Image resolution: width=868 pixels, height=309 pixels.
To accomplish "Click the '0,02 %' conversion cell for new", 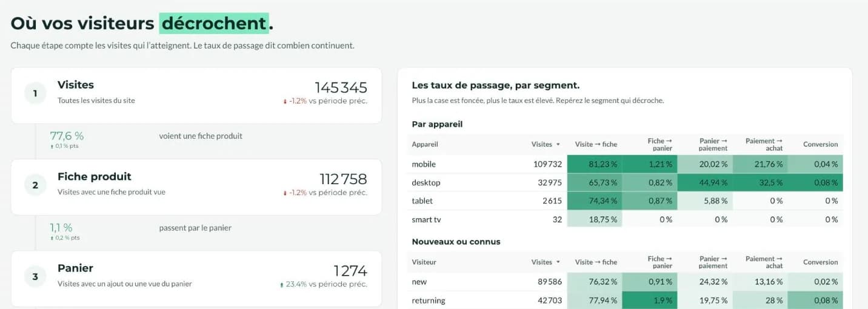I will click(x=815, y=282).
